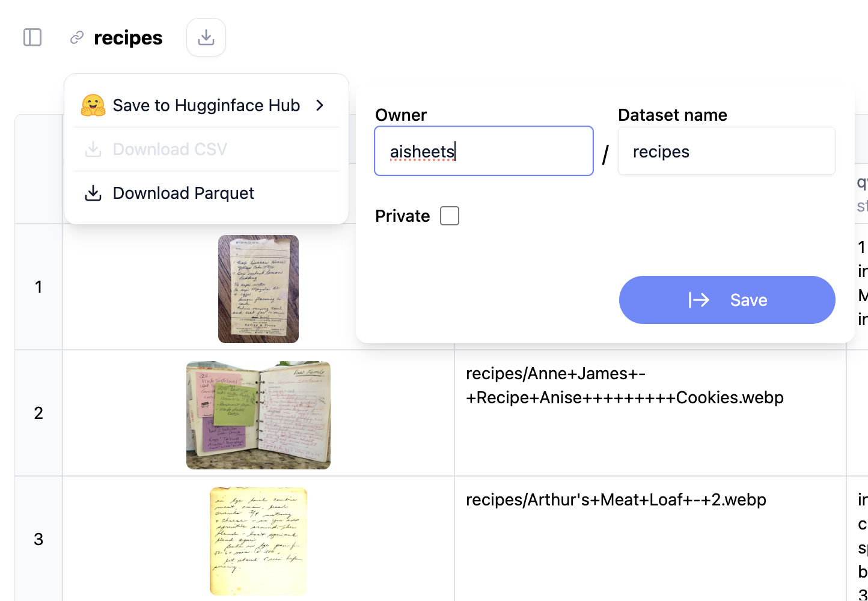Choose Save to Hugginface Hub option
The width and height of the screenshot is (868, 601).
coord(206,105)
